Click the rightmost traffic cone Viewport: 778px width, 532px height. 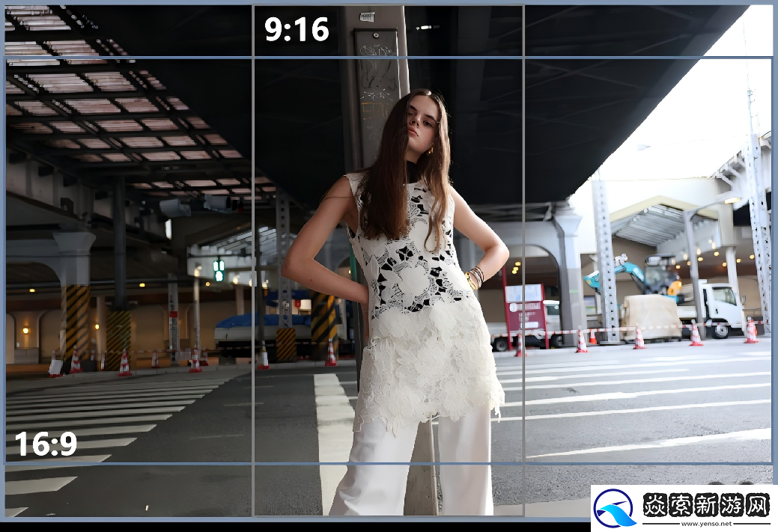tap(750, 331)
